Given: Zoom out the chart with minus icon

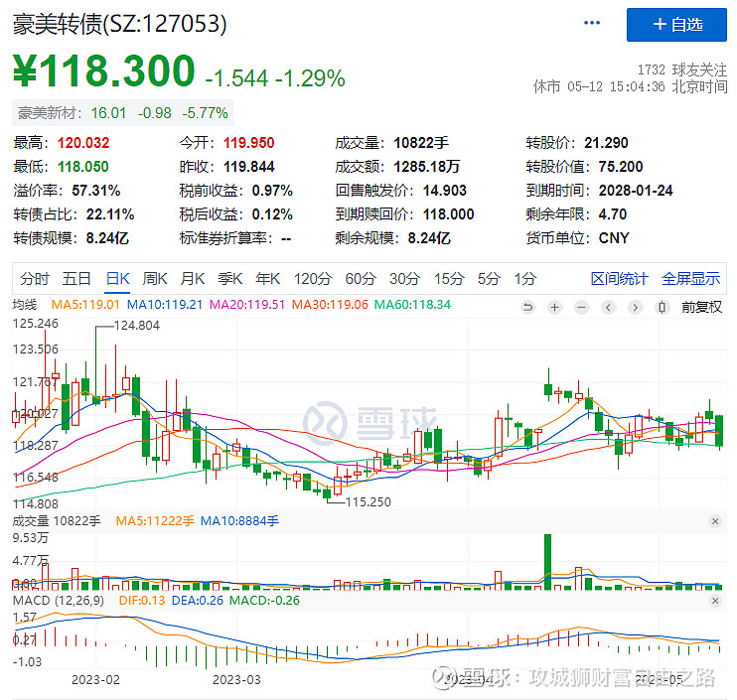Looking at the screenshot, I should (581, 307).
